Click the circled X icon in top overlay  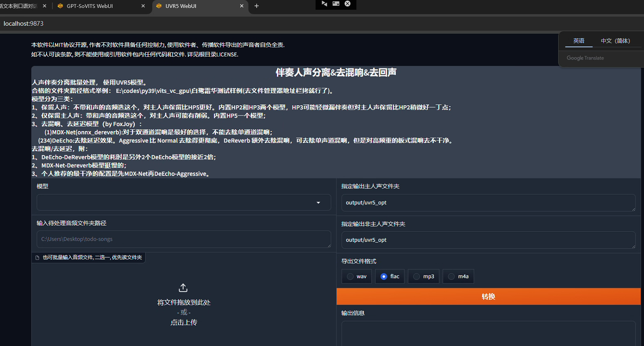tap(348, 4)
